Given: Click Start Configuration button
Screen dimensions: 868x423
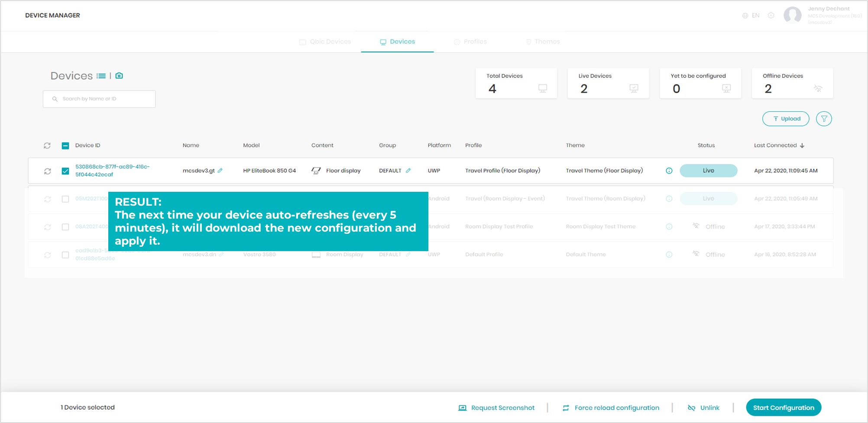Looking at the screenshot, I should (784, 407).
